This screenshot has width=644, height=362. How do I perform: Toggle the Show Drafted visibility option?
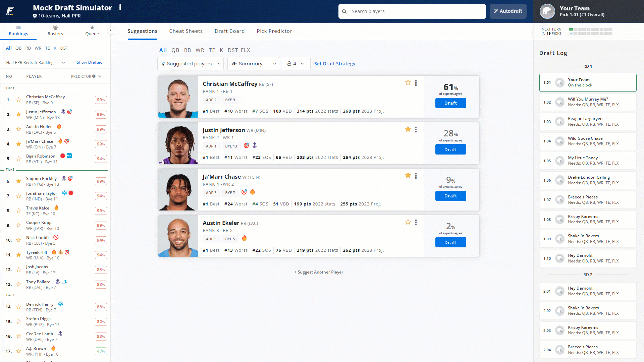(x=89, y=62)
